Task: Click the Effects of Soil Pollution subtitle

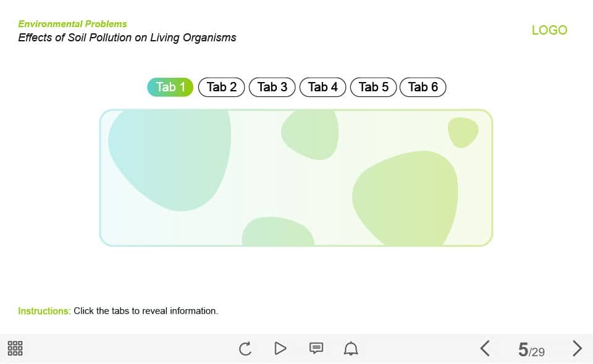Action: pos(127,38)
